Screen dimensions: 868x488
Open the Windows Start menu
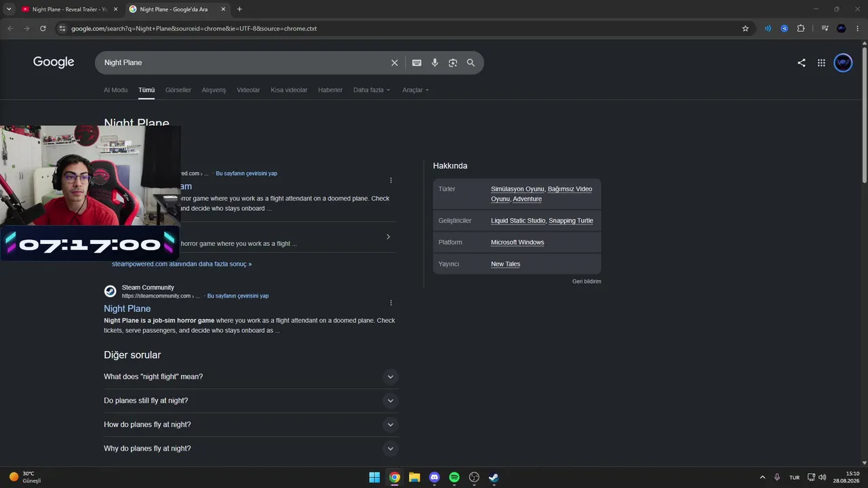[374, 477]
